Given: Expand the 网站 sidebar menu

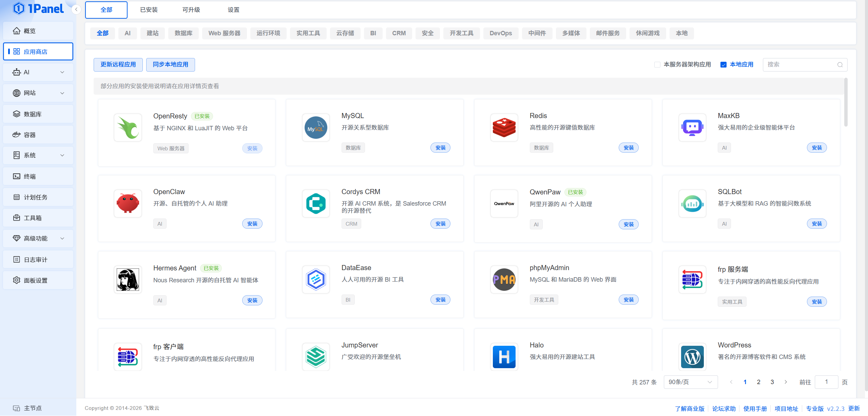Looking at the screenshot, I should (38, 93).
